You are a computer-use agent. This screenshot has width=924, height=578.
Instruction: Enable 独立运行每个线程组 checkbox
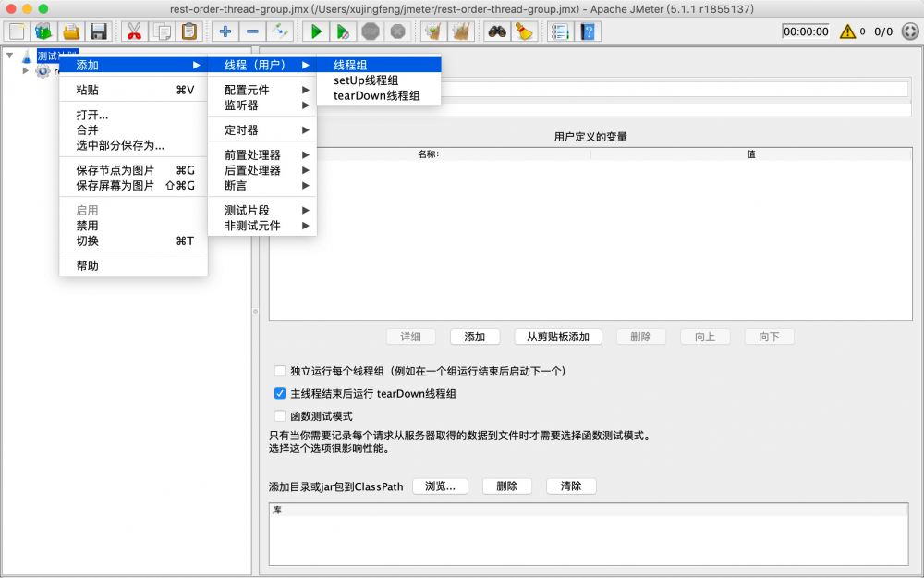click(280, 371)
